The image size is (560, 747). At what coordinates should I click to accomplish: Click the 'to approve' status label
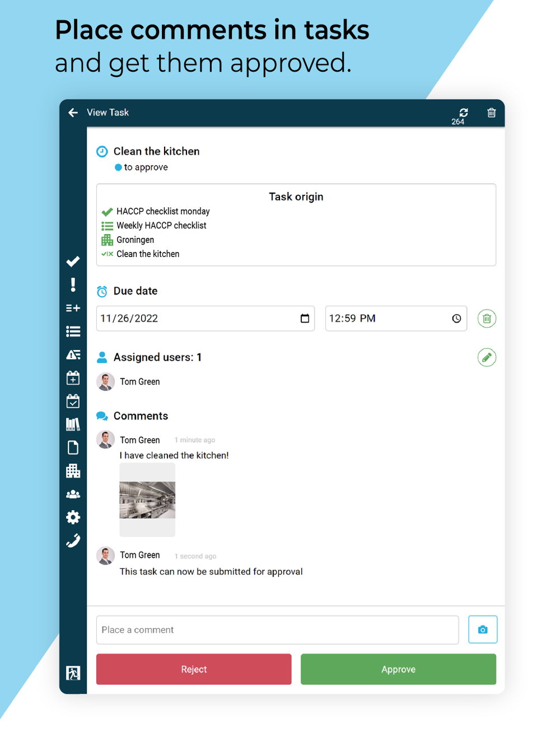(146, 167)
